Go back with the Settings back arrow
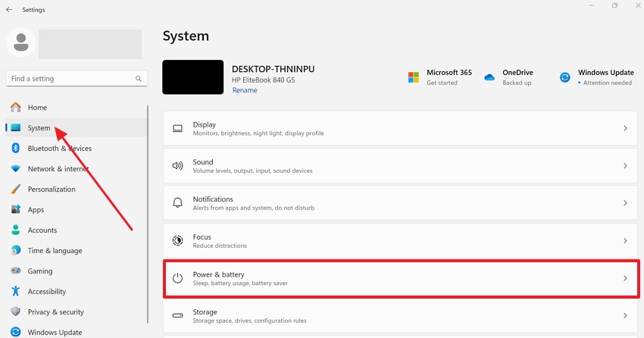Viewport: 644px width, 338px height. click(x=9, y=9)
